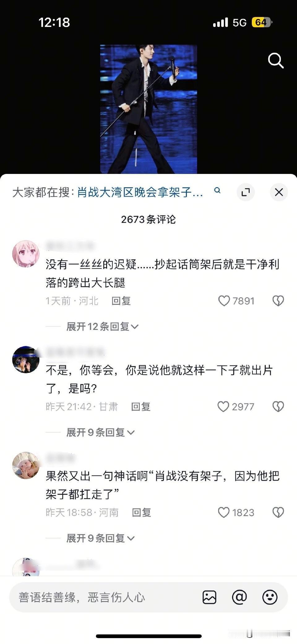The image size is (297, 644).
Task: Dislike the Gansu comment via broken heart
Action: point(278,407)
